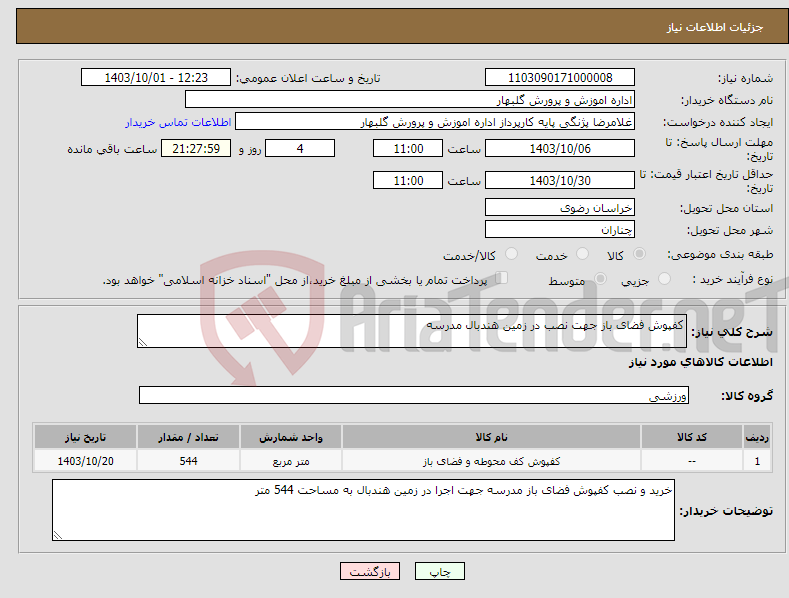789x598 pixels.
Task: Click the چاپ print button
Action: click(440, 571)
